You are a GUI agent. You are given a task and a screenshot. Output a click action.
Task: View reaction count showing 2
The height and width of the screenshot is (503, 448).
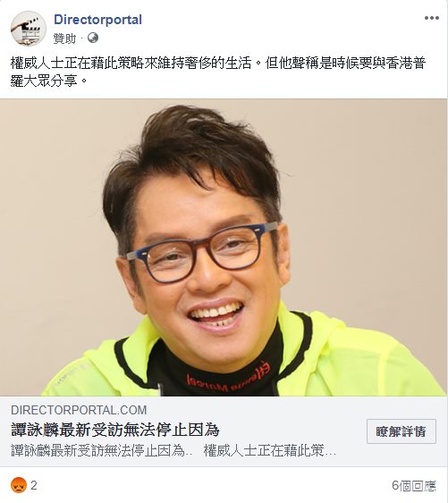(34, 485)
